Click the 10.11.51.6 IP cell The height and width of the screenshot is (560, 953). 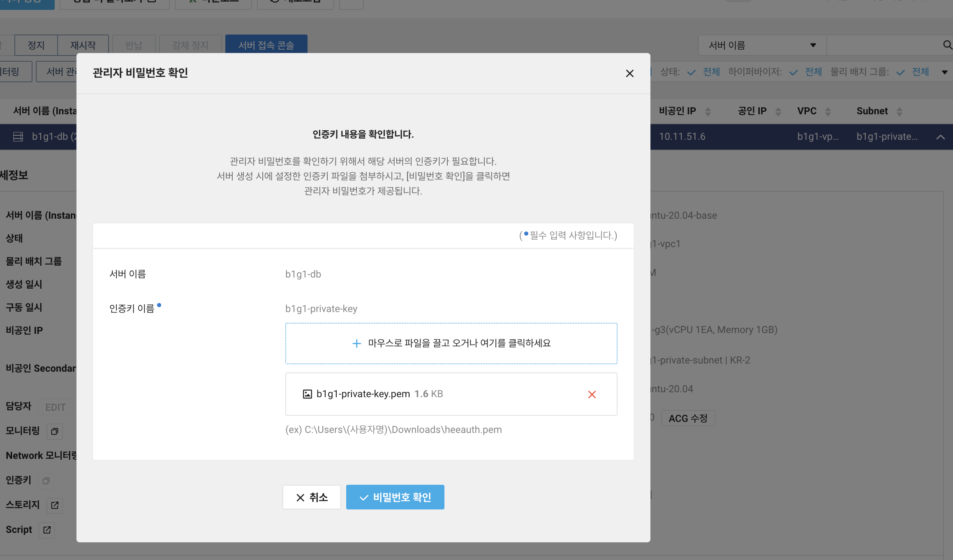682,137
